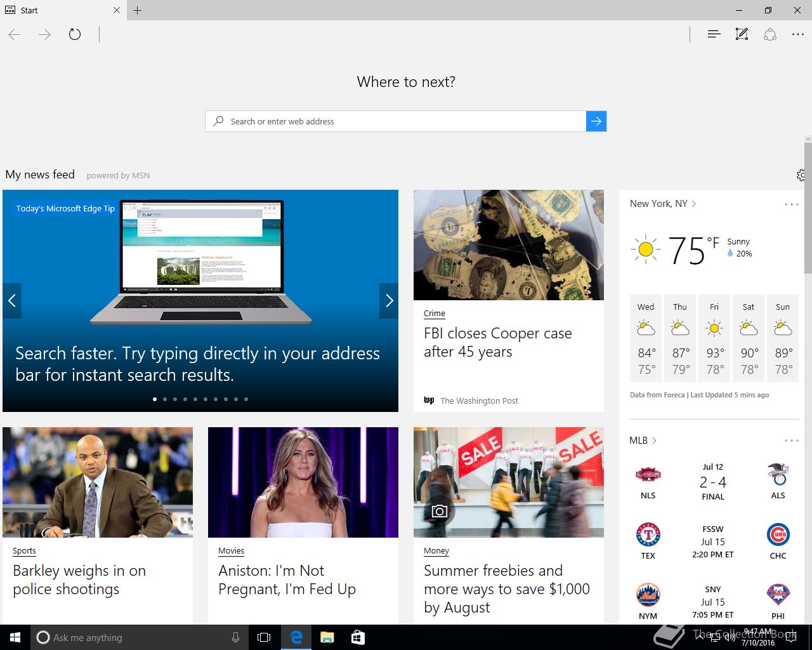The height and width of the screenshot is (650, 812).
Task: Submit search with the blue arrow button
Action: [596, 121]
